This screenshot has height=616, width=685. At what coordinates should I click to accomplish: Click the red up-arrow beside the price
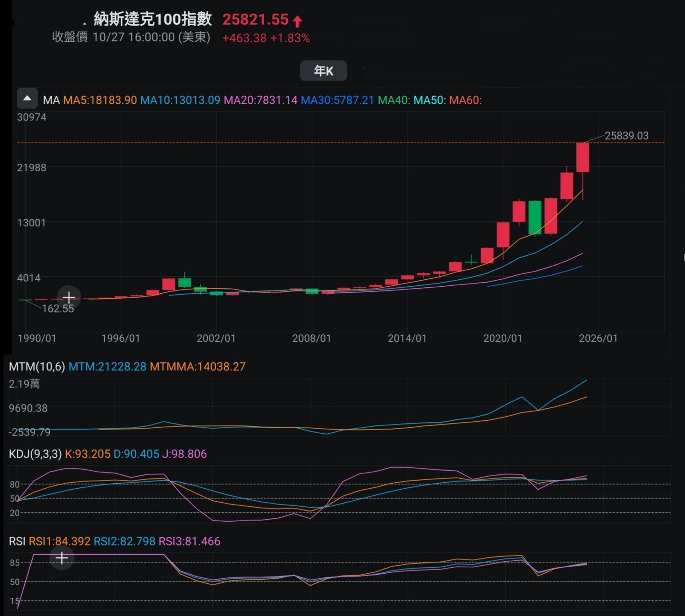(298, 21)
